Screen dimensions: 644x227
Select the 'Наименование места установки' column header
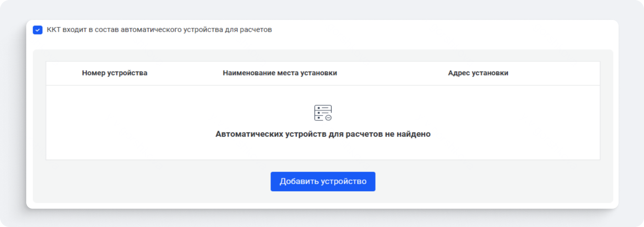[279, 73]
